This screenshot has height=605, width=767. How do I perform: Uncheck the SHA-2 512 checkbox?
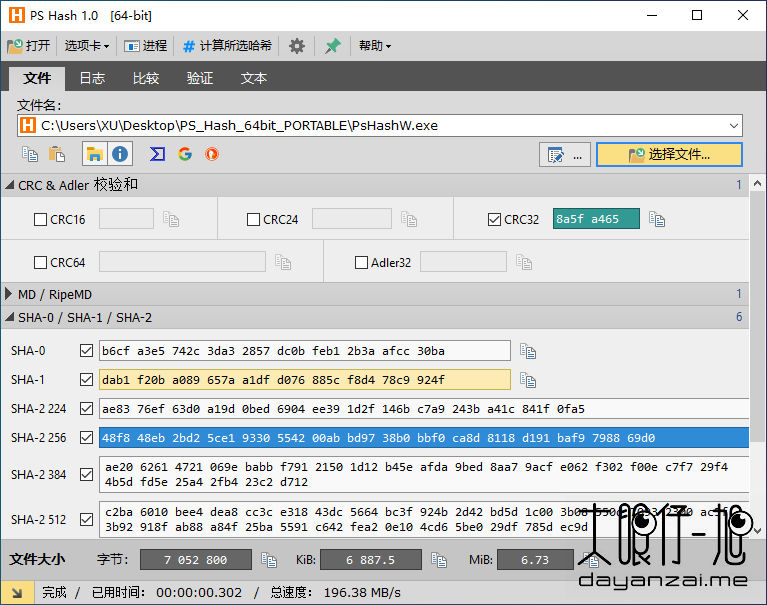86,519
